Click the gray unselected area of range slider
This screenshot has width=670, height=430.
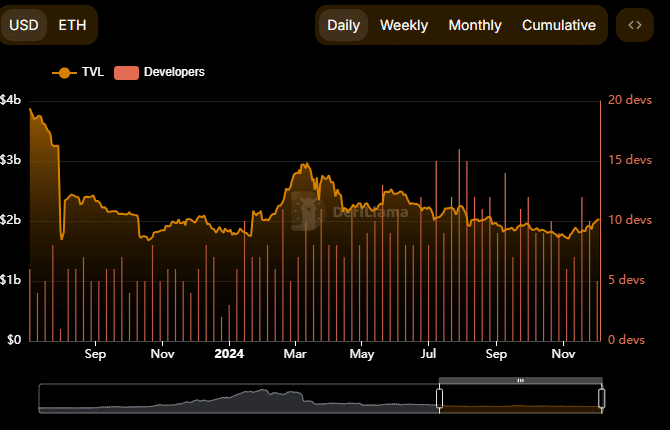tap(240, 398)
